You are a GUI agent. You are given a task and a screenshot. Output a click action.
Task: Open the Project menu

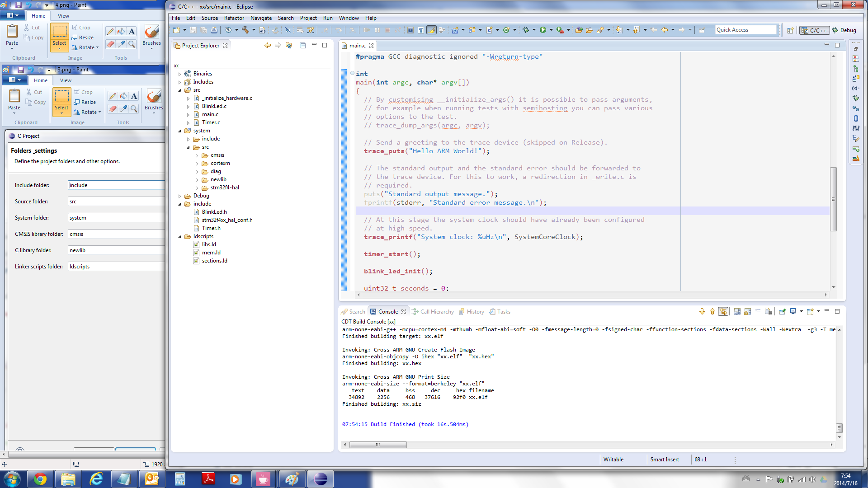(x=308, y=18)
